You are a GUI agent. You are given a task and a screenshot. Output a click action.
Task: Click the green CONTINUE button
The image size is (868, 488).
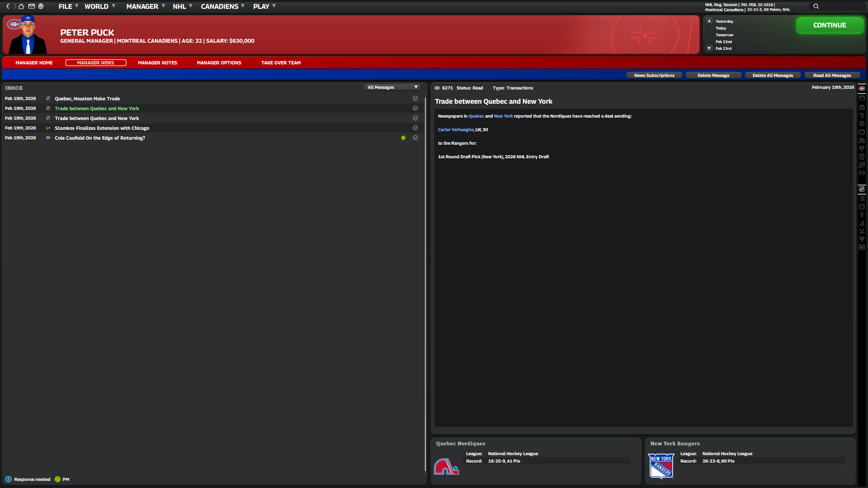tap(830, 25)
